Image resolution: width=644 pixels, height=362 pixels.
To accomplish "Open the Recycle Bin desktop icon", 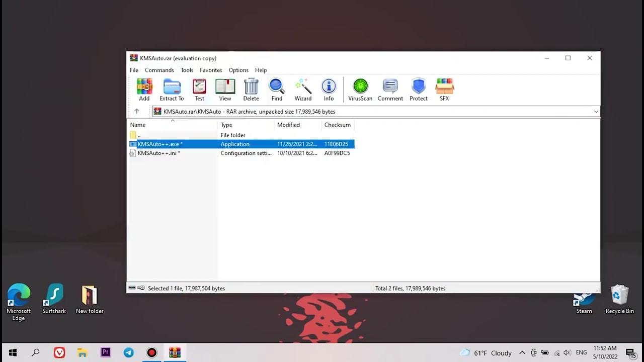I will click(619, 299).
